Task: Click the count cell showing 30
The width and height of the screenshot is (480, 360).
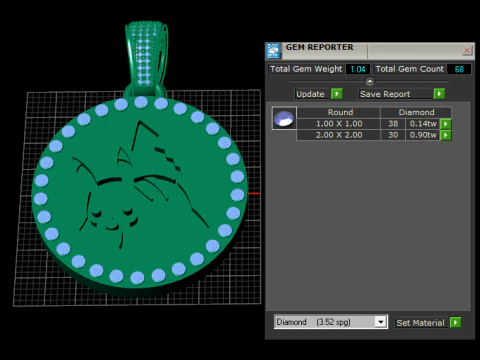Action: click(393, 135)
